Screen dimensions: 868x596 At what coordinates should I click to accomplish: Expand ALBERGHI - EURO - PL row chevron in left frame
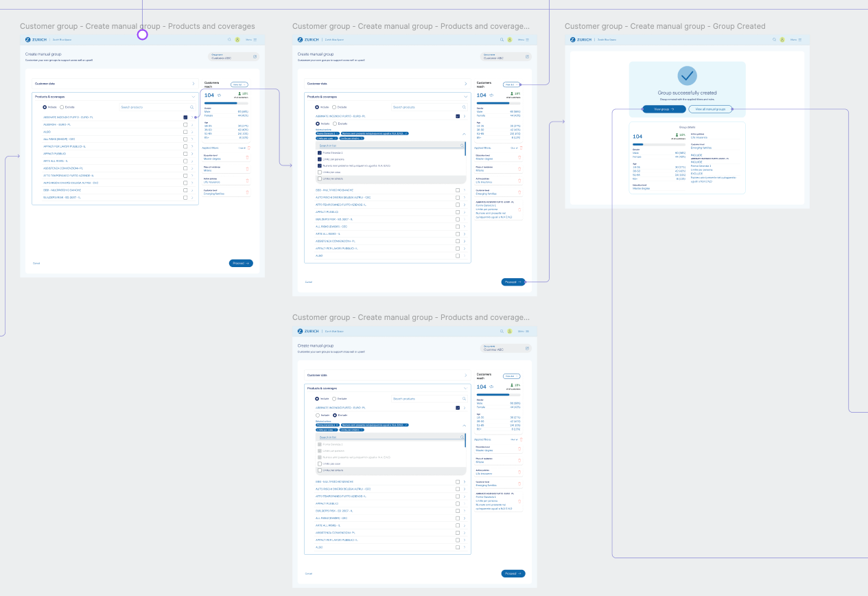pos(192,125)
